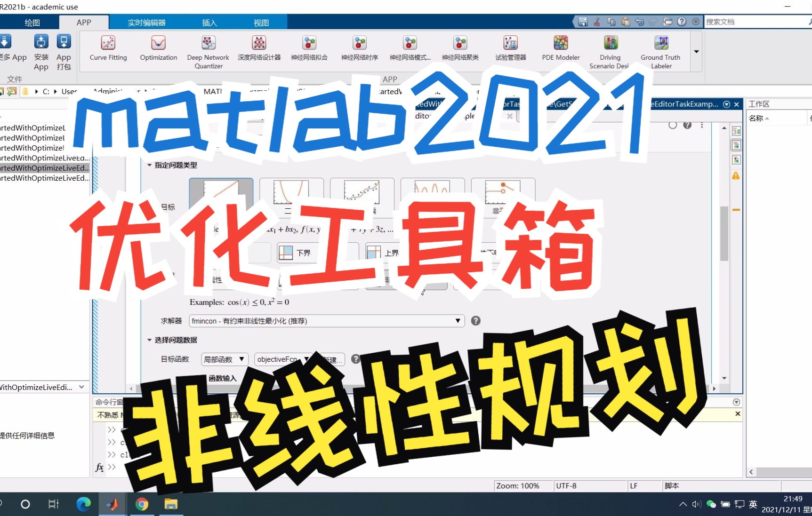
Task: Click the Copy icon in quick toolbar
Action: tap(611, 22)
